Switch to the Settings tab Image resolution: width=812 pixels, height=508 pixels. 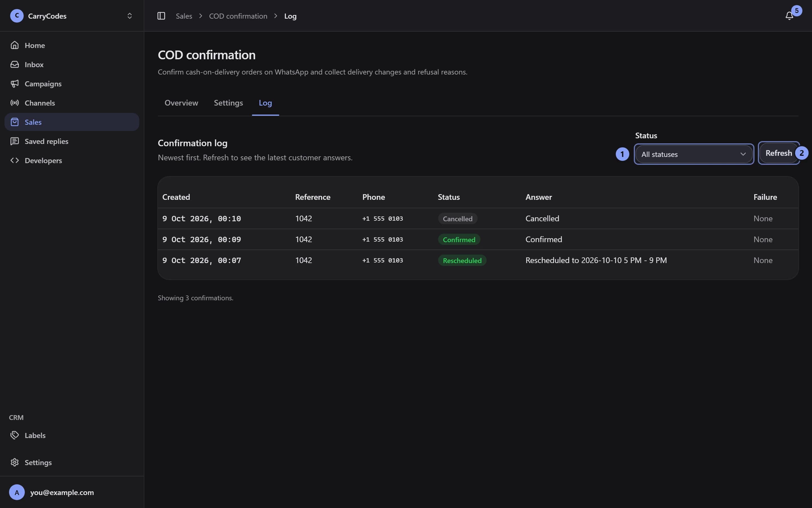tap(228, 103)
